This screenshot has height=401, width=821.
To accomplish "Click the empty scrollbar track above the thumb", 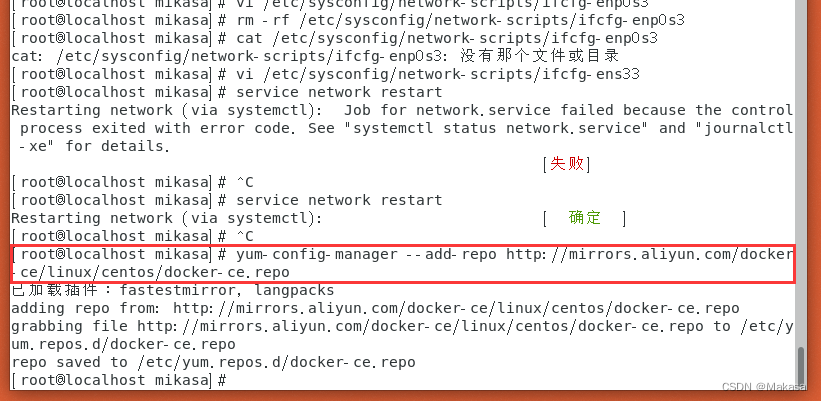I will tap(801, 173).
